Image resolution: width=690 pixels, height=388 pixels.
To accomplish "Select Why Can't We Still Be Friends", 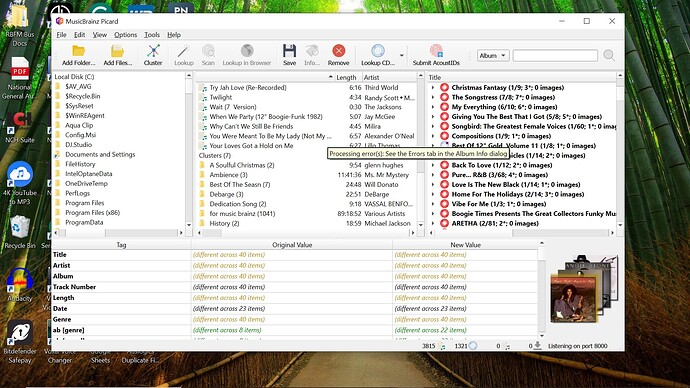I will coord(251,126).
